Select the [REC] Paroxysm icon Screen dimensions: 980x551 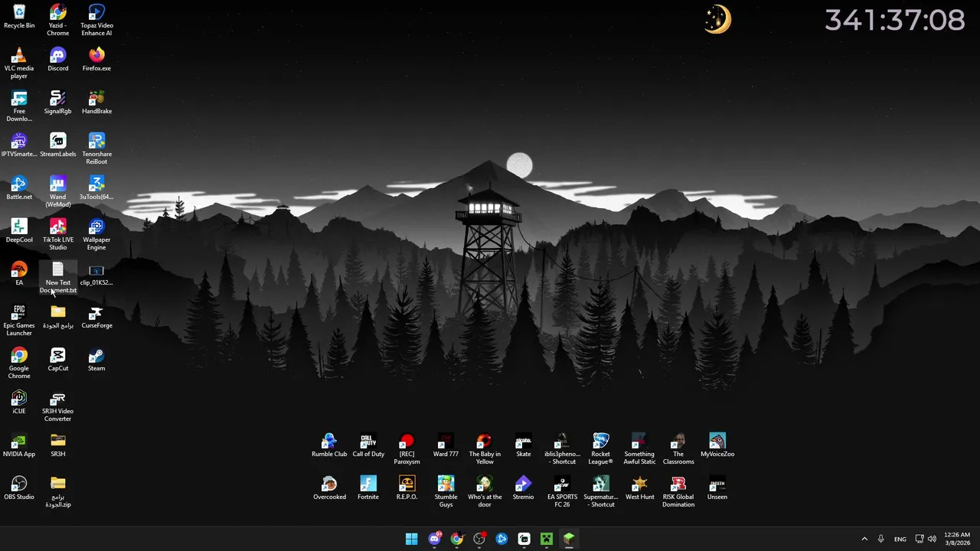[407, 449]
